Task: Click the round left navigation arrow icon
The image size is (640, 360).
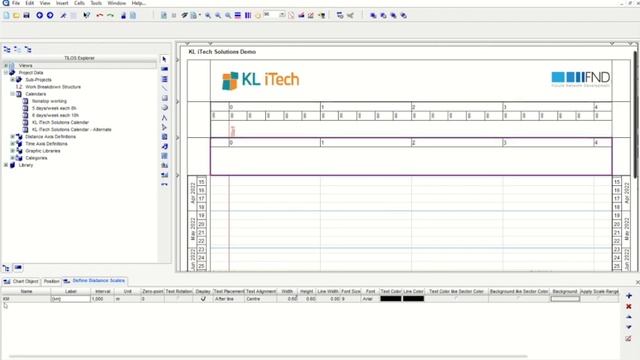Action: pyautogui.click(x=40, y=16)
